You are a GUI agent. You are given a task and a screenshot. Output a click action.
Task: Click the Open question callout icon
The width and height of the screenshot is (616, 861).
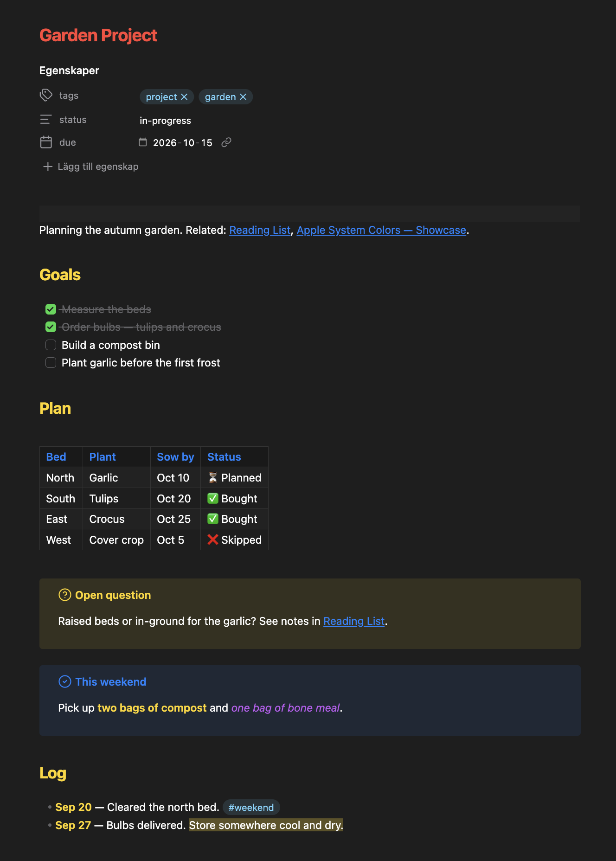click(x=65, y=595)
